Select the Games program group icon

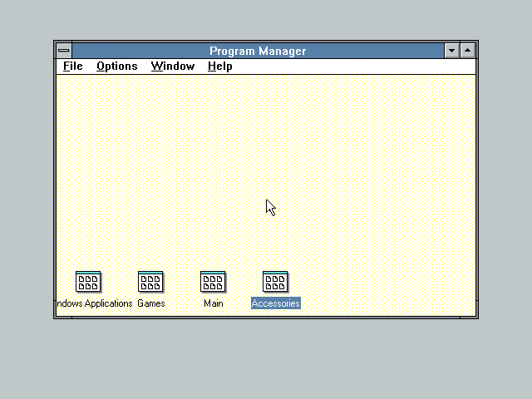[x=150, y=282]
